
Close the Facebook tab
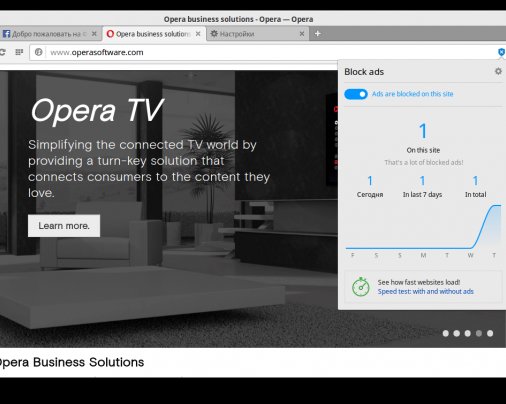click(94, 34)
